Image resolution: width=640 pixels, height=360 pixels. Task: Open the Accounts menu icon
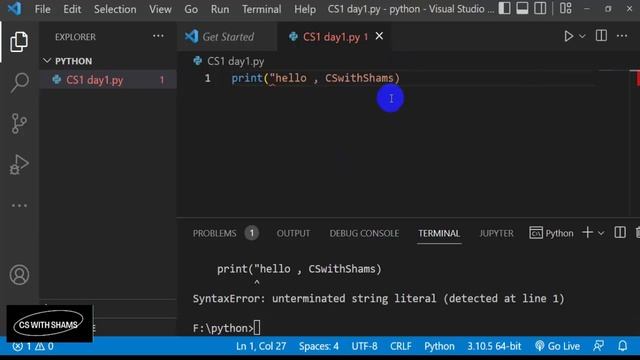19,274
